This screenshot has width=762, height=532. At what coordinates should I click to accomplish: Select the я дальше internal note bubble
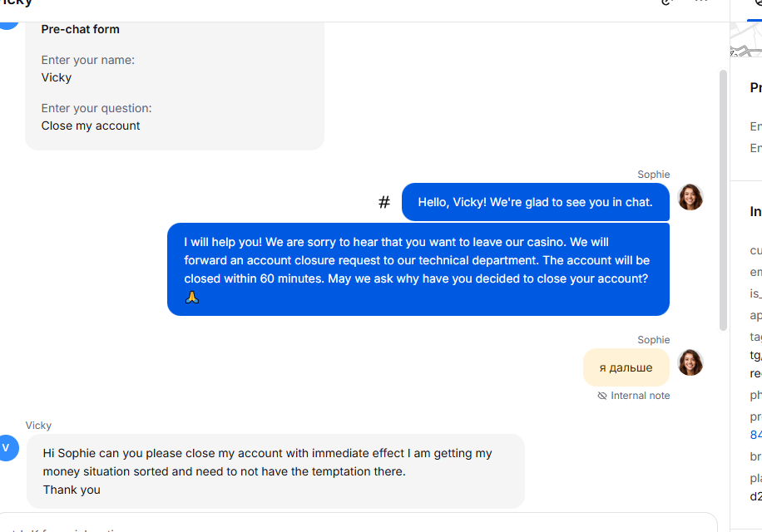(626, 367)
